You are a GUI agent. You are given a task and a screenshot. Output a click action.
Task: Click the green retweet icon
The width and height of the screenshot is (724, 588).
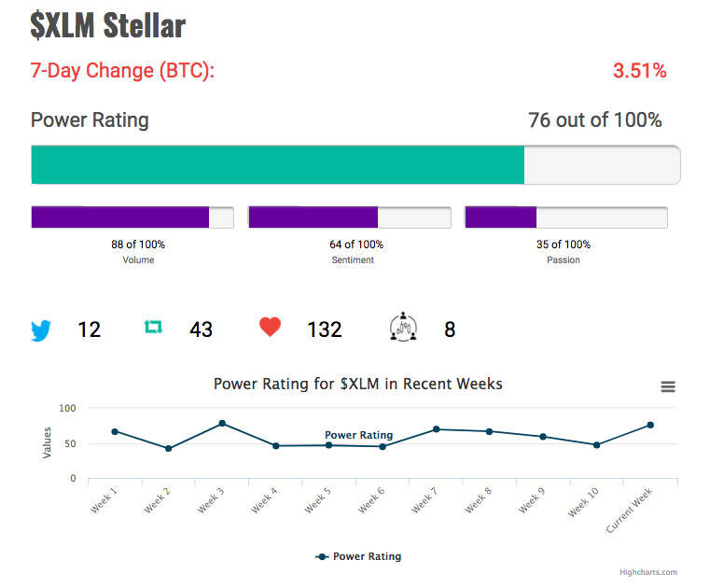coord(153,327)
